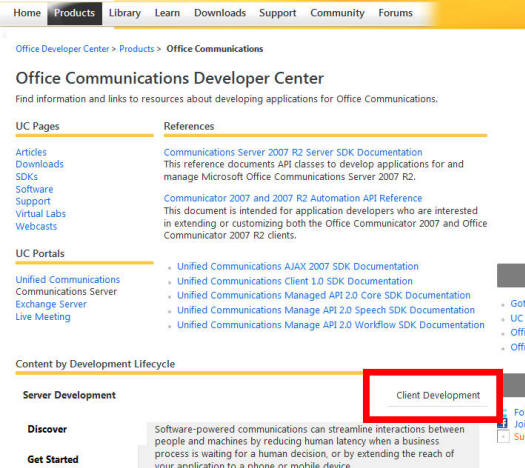
Task: Follow the Office Developer Center breadcrumb
Action: click(62, 49)
